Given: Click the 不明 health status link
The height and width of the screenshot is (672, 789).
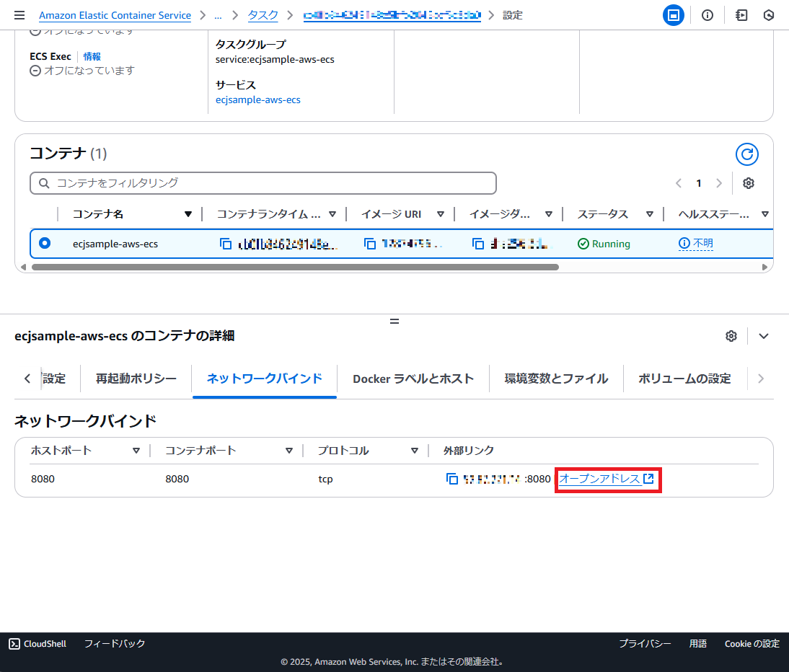Looking at the screenshot, I should point(703,244).
